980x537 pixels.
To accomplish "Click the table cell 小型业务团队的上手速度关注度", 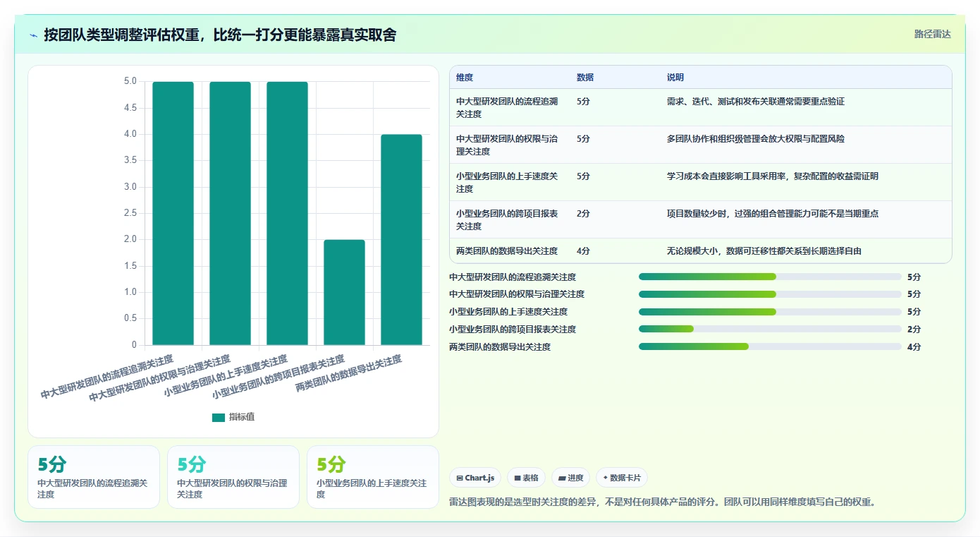I will coord(507,182).
